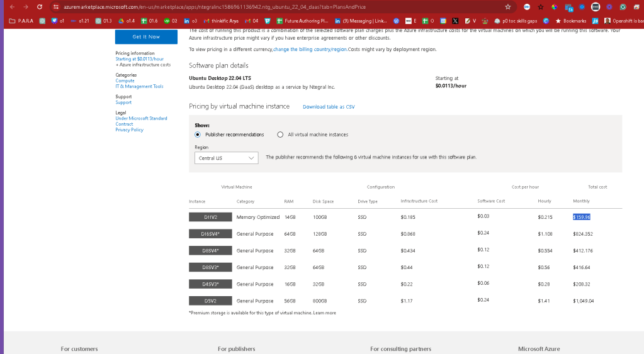Open the Central US region dropdown
The height and width of the screenshot is (354, 644).
coord(226,158)
